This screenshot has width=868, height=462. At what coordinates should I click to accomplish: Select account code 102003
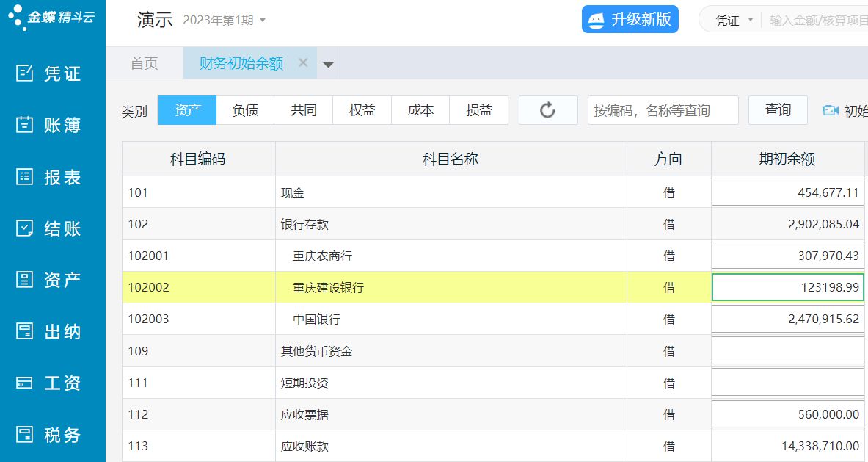(x=148, y=319)
